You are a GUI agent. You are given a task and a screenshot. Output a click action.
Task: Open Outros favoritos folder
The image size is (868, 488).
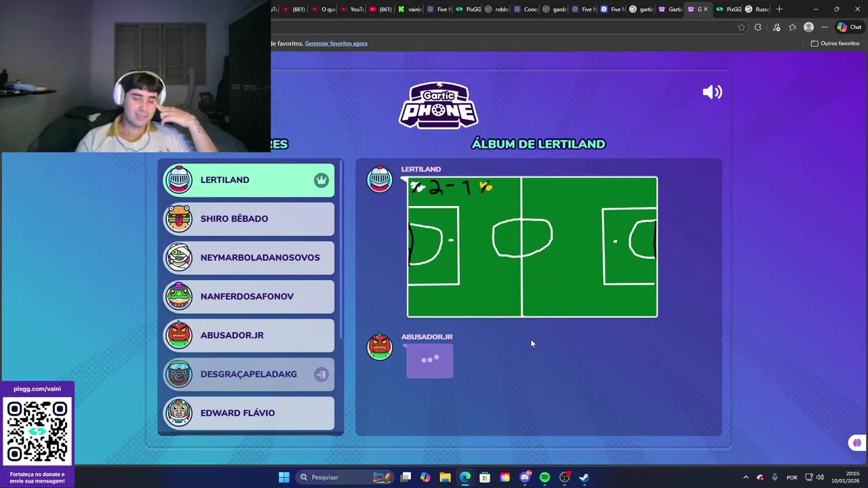tap(835, 43)
